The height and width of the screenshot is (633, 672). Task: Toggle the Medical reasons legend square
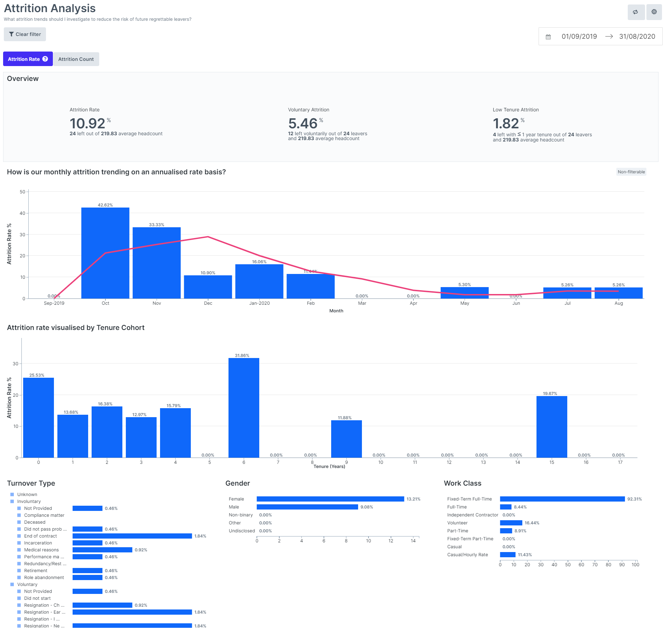point(19,550)
